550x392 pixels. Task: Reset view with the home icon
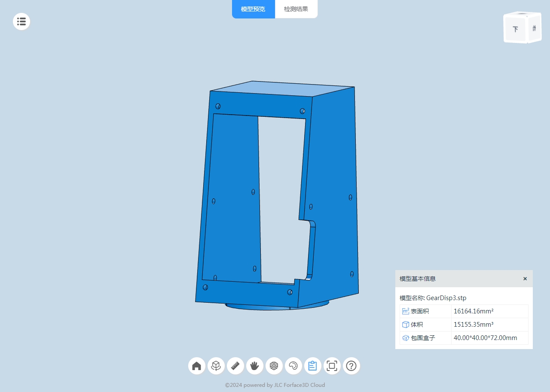tap(197, 366)
